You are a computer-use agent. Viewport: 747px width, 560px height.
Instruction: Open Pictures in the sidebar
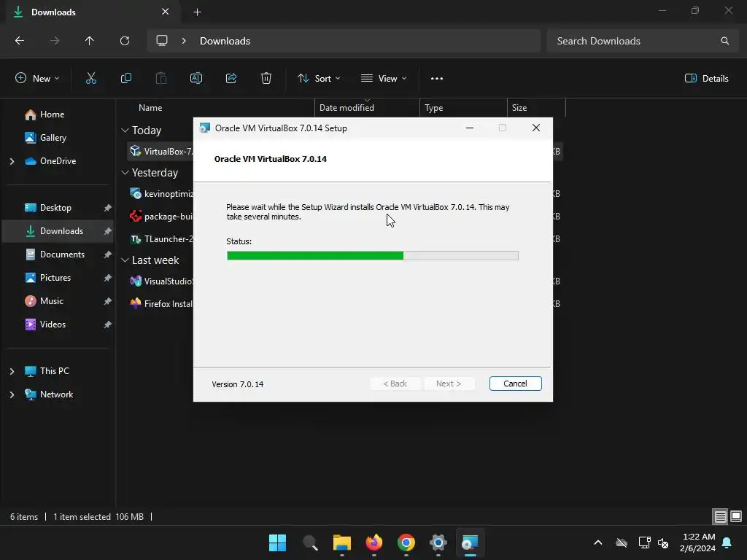(x=58, y=278)
